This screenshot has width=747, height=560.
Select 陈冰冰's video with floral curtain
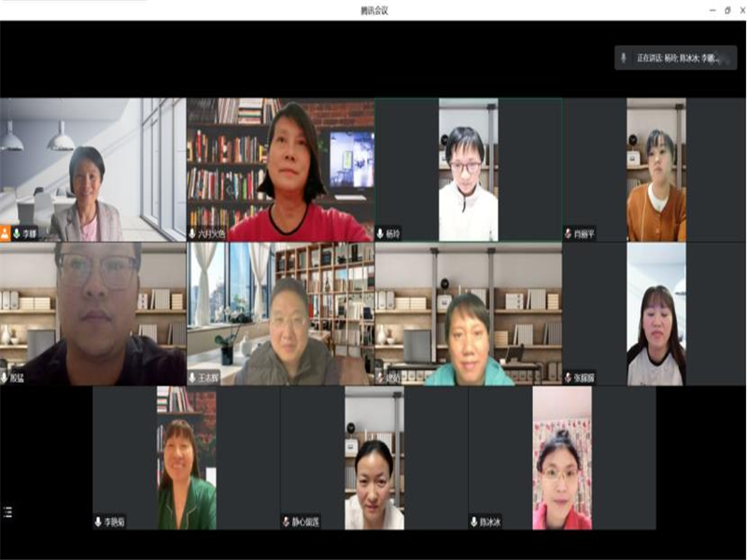pos(561,457)
